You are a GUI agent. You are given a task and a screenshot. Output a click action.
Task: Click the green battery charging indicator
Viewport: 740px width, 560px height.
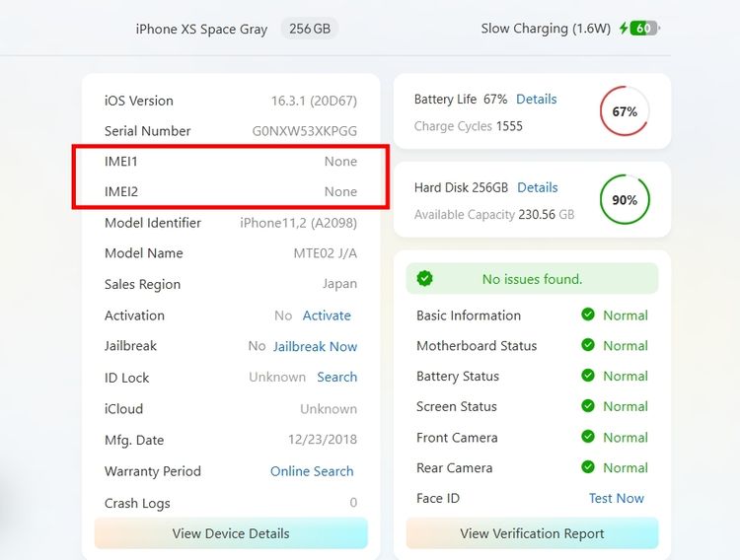click(x=644, y=29)
